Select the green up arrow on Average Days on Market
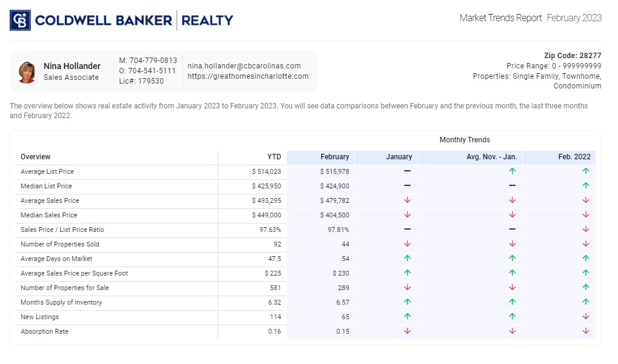618x364 pixels. point(408,259)
